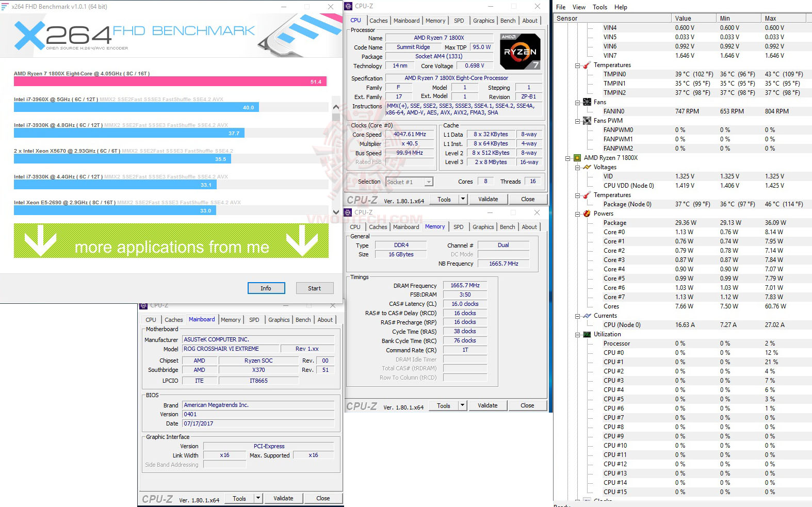Click Tools button in CPU-Z Mainboard window
812x507 pixels.
click(239, 498)
